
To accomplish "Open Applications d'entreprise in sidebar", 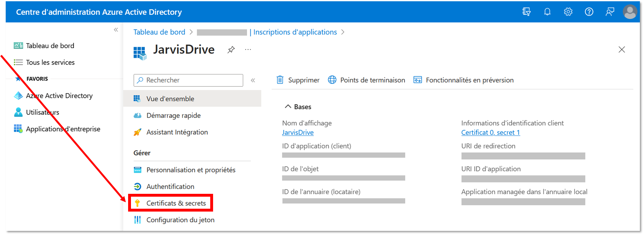I will (63, 129).
